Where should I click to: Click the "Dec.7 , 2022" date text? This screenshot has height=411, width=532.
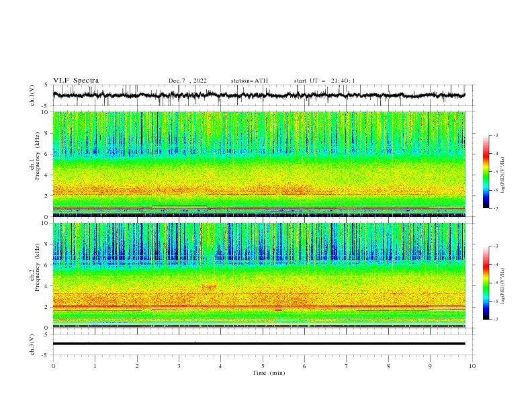[187, 81]
